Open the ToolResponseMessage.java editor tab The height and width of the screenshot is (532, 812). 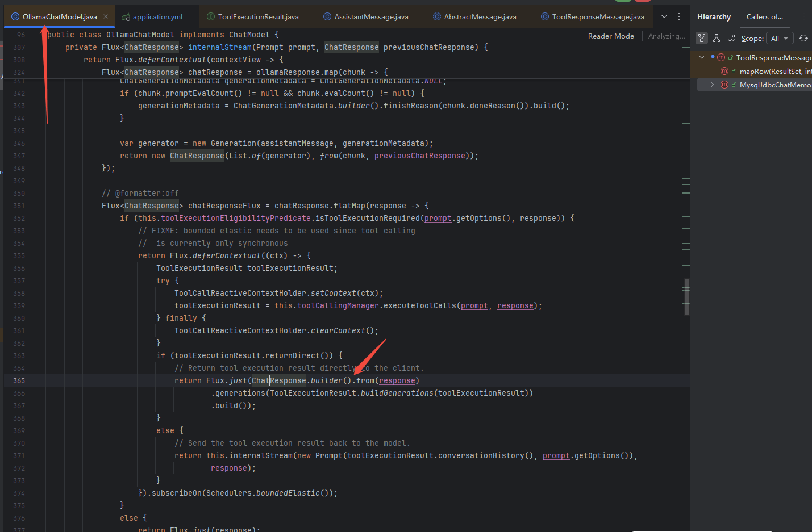click(593, 17)
